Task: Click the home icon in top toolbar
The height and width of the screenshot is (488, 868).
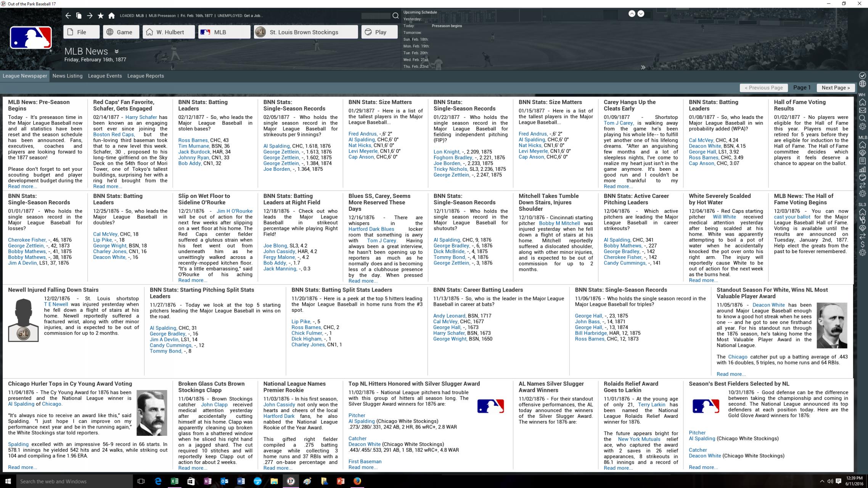Action: click(111, 16)
